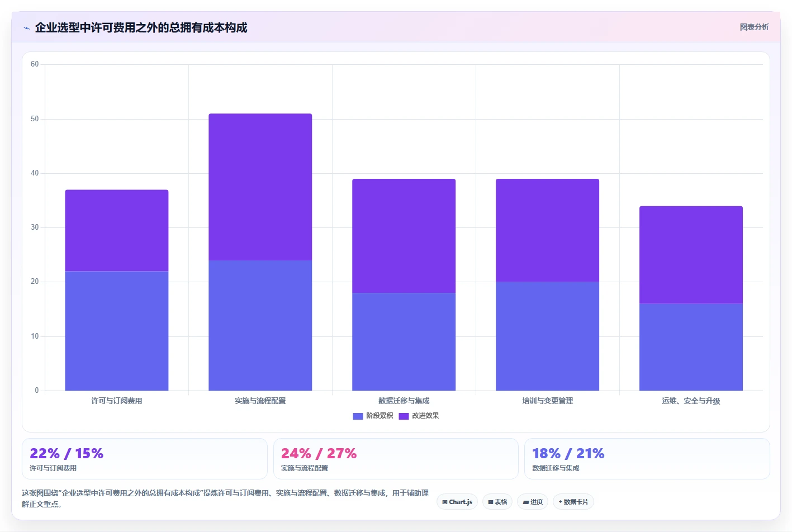Click the purple bar segment for 数据迁移与集成
Image resolution: width=792 pixels, height=532 pixels.
404,236
